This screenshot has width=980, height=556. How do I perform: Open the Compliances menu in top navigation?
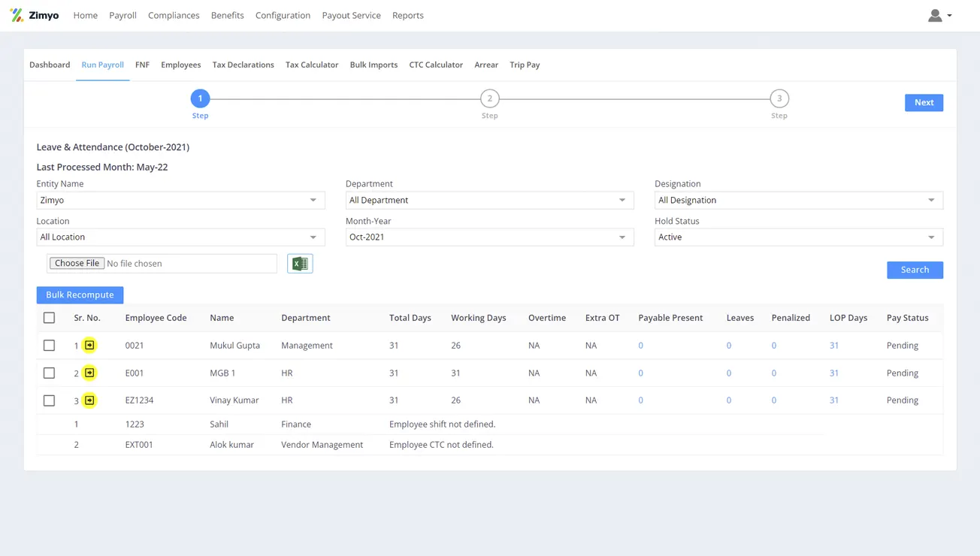pos(174,15)
